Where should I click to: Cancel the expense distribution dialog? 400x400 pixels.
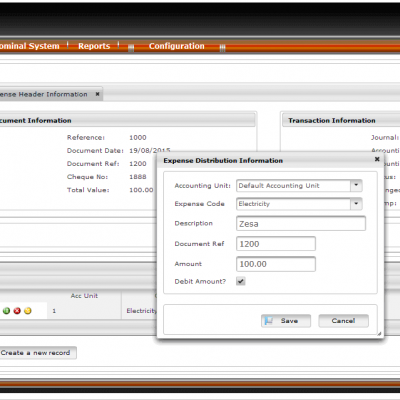343,321
